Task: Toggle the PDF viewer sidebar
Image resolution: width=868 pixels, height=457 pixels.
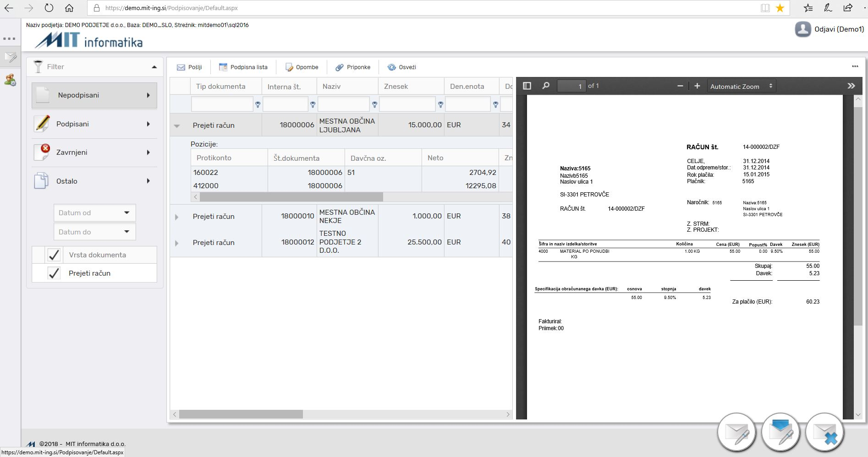Action: tap(527, 86)
